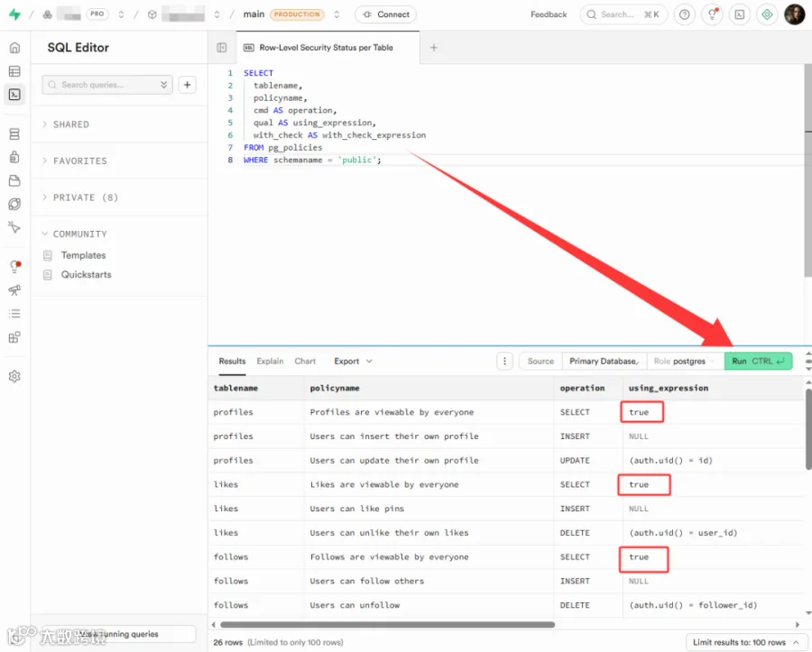
Task: Open the Integrations sidebar icon
Action: (x=15, y=337)
